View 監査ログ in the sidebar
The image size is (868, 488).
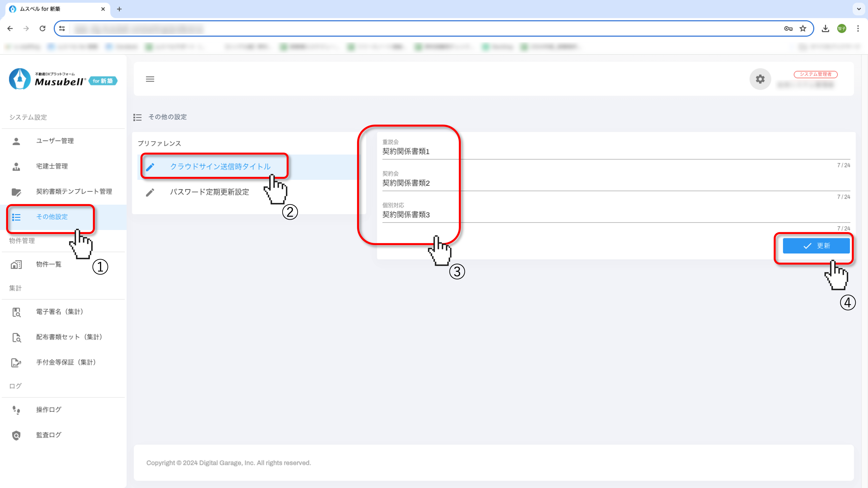(49, 435)
